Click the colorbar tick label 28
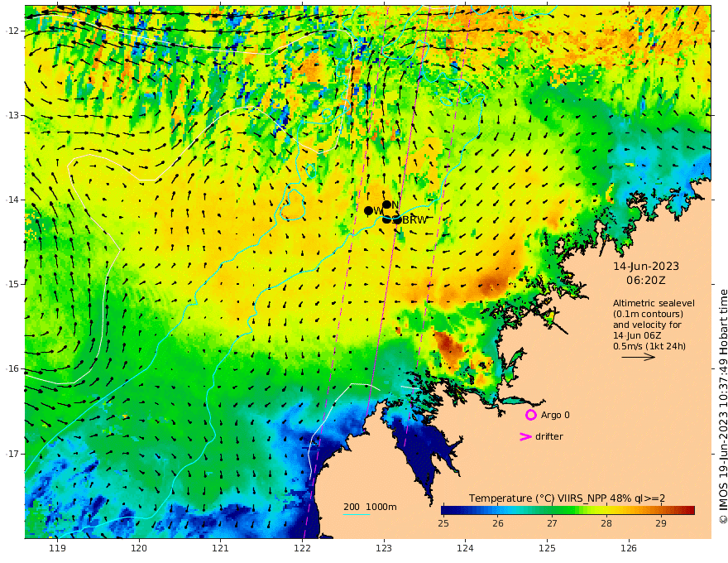 606,523
